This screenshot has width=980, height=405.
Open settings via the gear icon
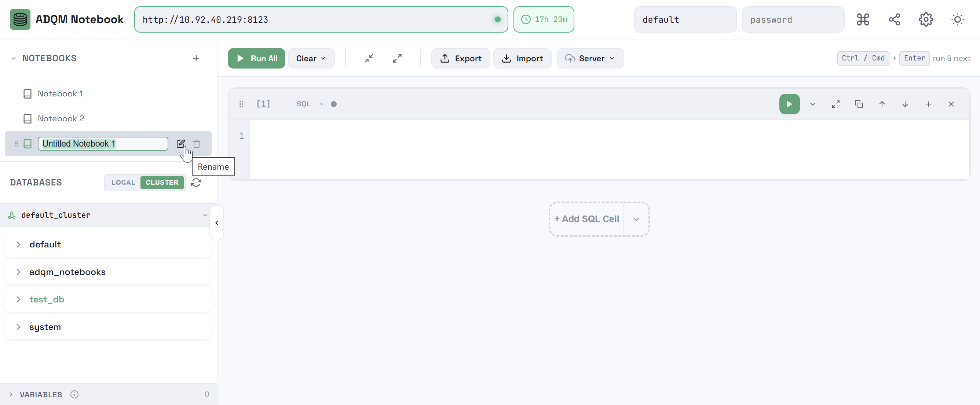(x=926, y=19)
